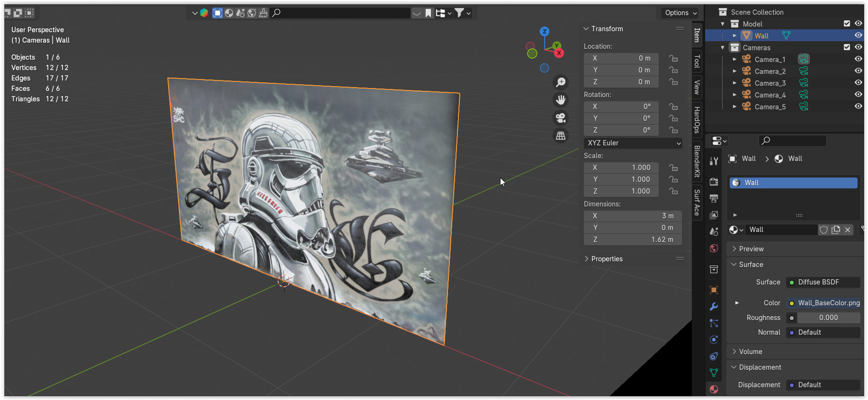Hide Camera_5 in viewport
Viewport: 868px width, 400px height.
coord(858,106)
